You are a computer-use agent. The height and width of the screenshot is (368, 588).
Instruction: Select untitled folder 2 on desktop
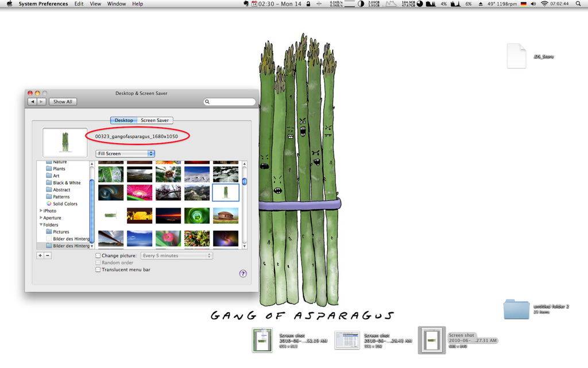click(x=516, y=309)
